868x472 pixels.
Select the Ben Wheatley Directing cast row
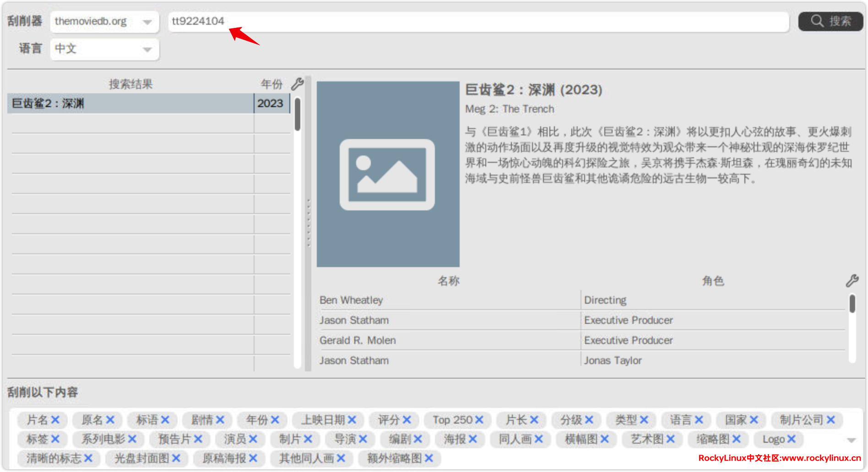pos(449,300)
